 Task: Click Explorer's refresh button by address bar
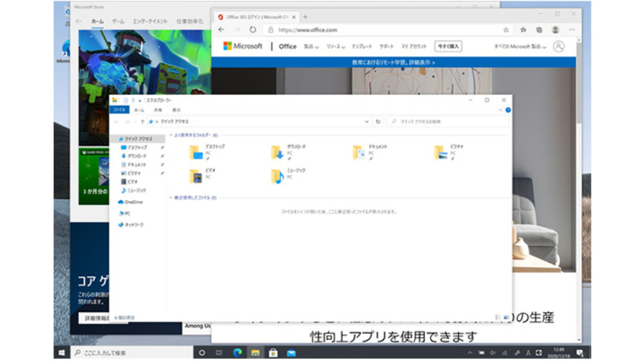click(x=378, y=122)
